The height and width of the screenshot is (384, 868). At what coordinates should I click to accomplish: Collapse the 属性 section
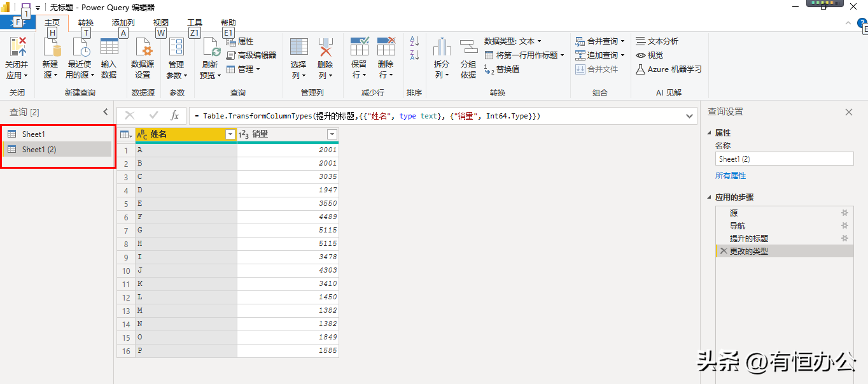[x=710, y=133]
